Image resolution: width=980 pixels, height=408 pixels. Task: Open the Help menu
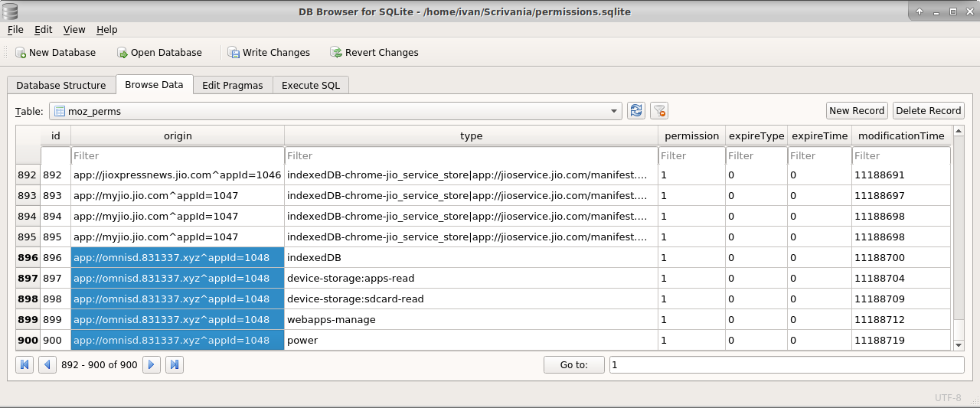[107, 30]
